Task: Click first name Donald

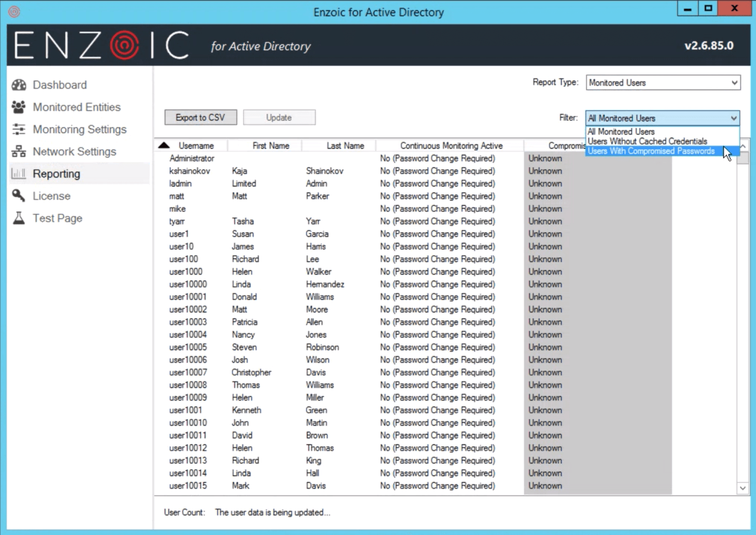Action: click(244, 297)
